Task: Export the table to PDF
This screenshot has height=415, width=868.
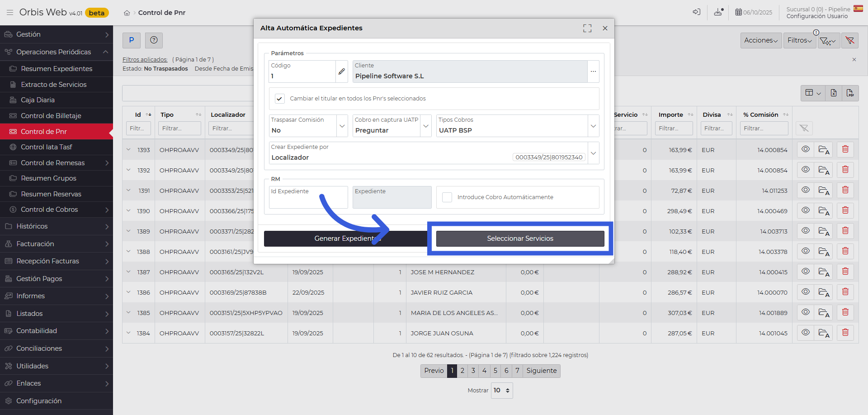Action: point(850,93)
